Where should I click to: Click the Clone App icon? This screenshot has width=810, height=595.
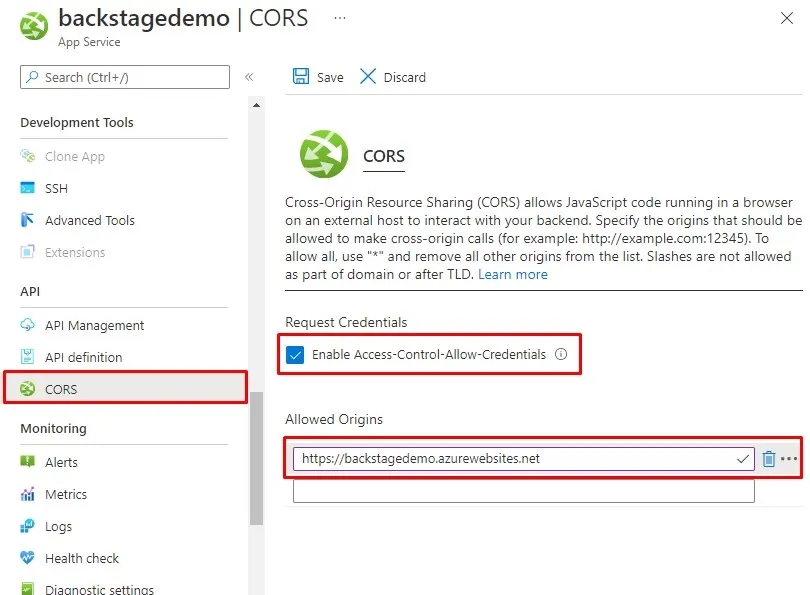point(27,155)
